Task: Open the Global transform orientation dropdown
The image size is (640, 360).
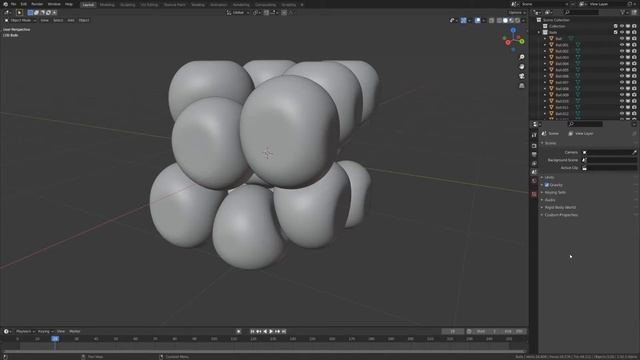Action: pos(238,13)
